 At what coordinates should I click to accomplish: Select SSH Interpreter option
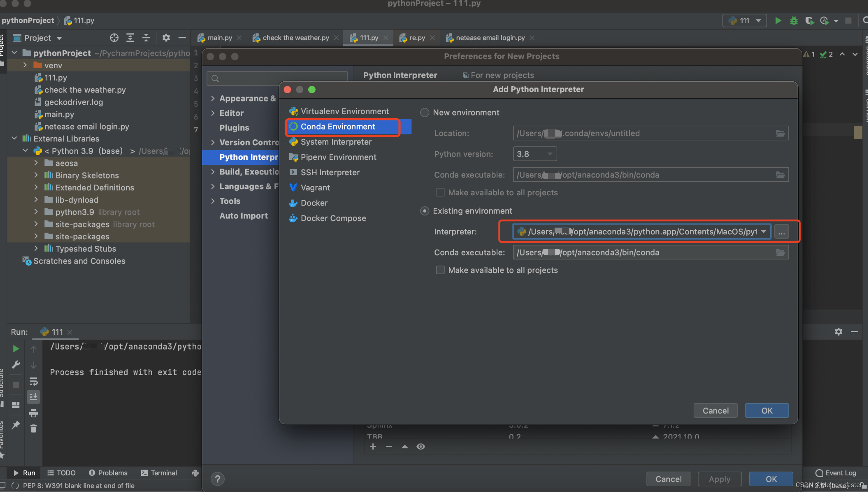[x=330, y=171]
